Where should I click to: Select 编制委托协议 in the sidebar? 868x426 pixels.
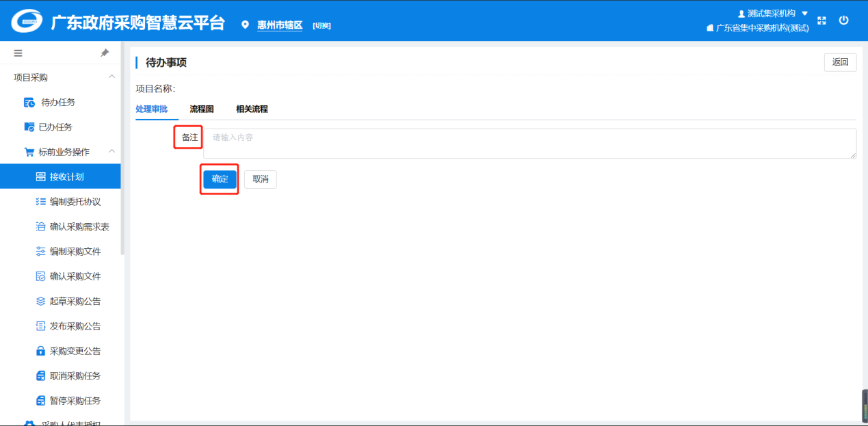click(x=75, y=202)
